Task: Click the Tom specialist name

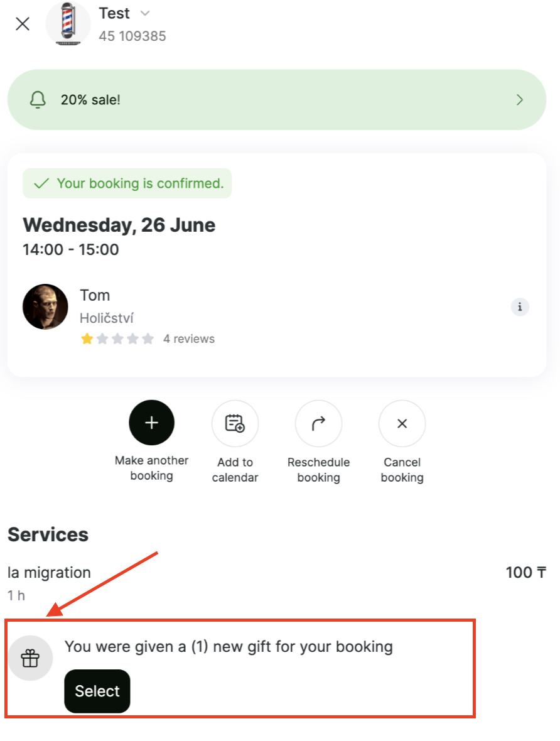Action: [x=95, y=295]
